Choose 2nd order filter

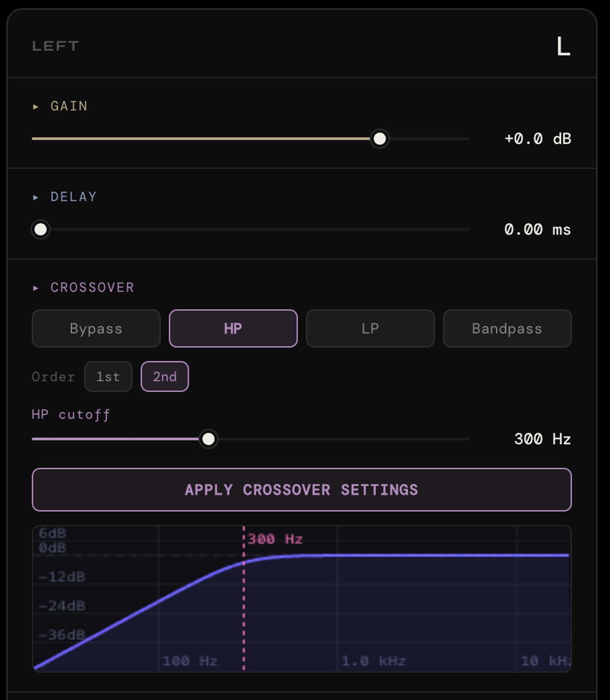(165, 377)
